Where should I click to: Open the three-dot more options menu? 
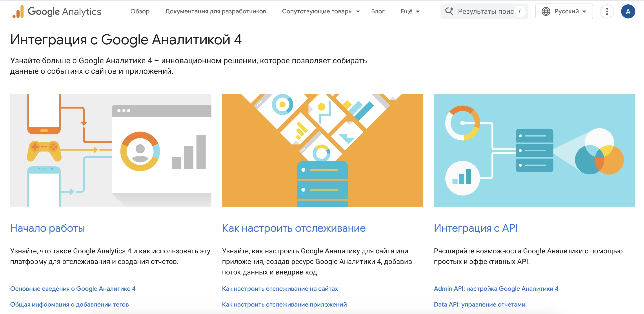(x=607, y=11)
